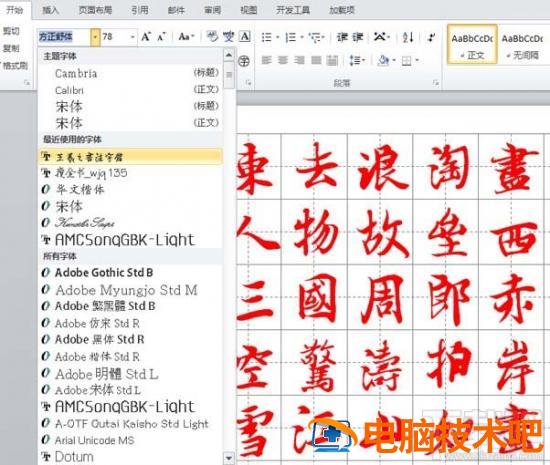550x465 pixels.
Task: Click the font name input box
Action: 64,37
